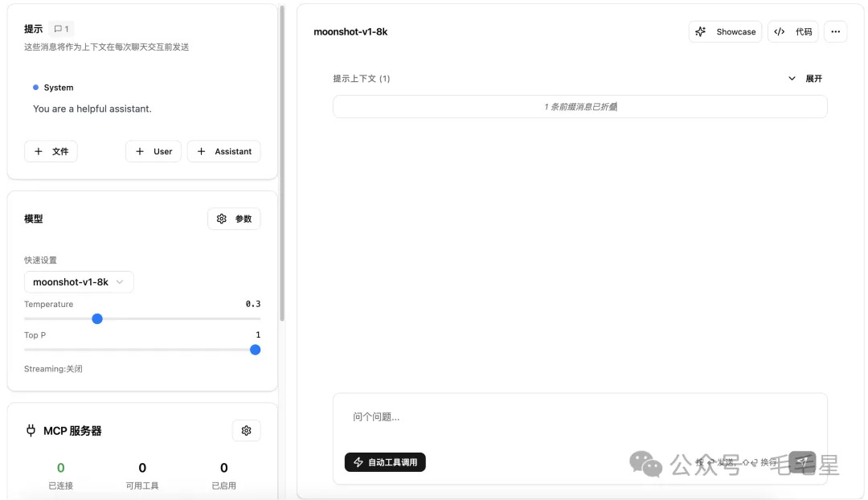
Task: Click the left panel vertical scrollbar
Action: point(282,163)
